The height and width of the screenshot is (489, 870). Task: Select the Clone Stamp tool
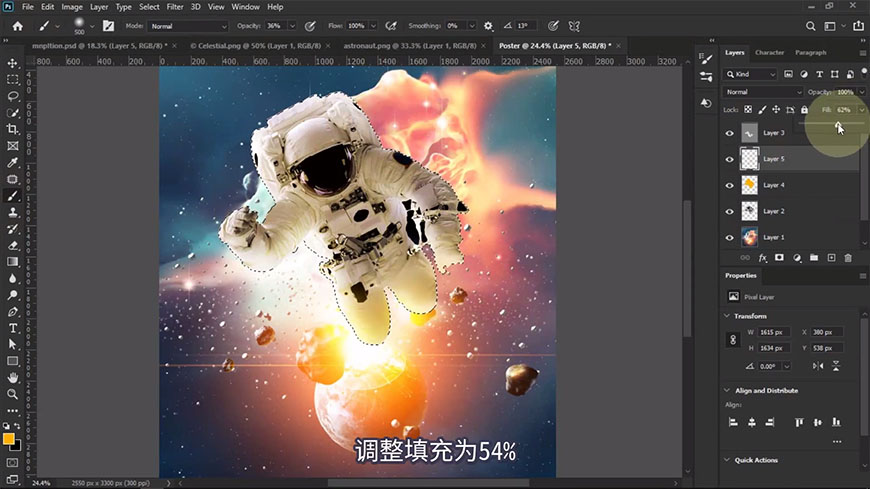click(x=13, y=212)
